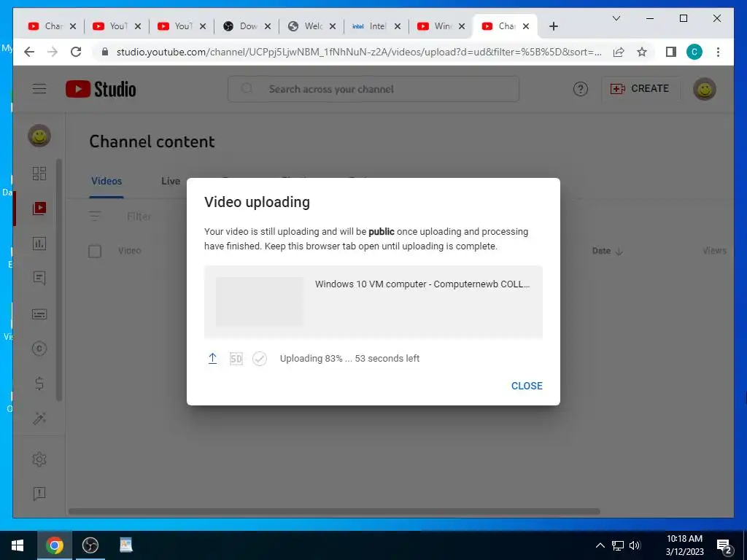This screenshot has width=747, height=560.
Task: Open Earn dollar icon in sidebar
Action: click(x=39, y=384)
